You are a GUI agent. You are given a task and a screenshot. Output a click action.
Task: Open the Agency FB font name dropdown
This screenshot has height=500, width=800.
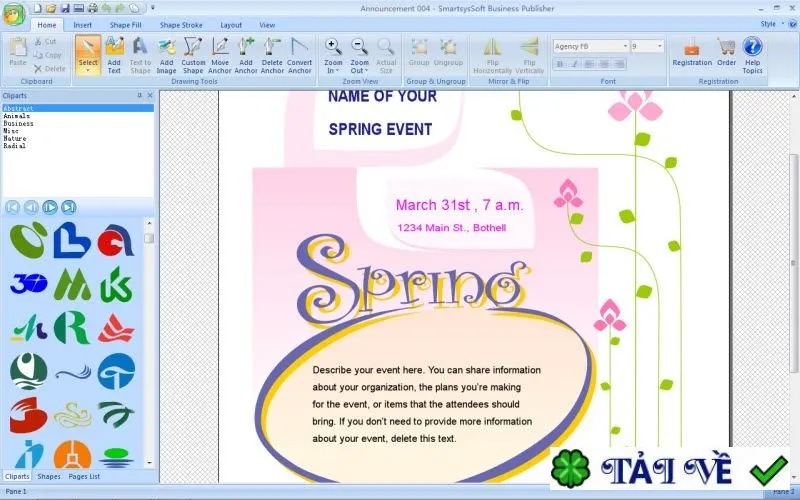[625, 46]
